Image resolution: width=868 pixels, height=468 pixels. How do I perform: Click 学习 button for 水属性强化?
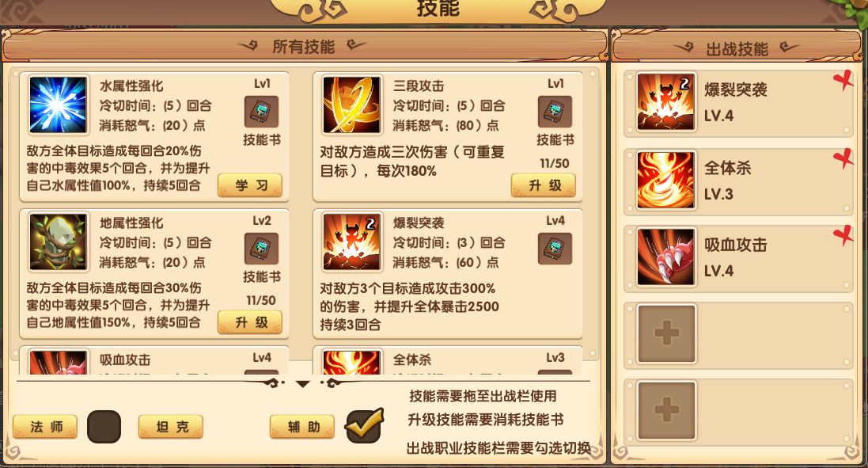[250, 185]
